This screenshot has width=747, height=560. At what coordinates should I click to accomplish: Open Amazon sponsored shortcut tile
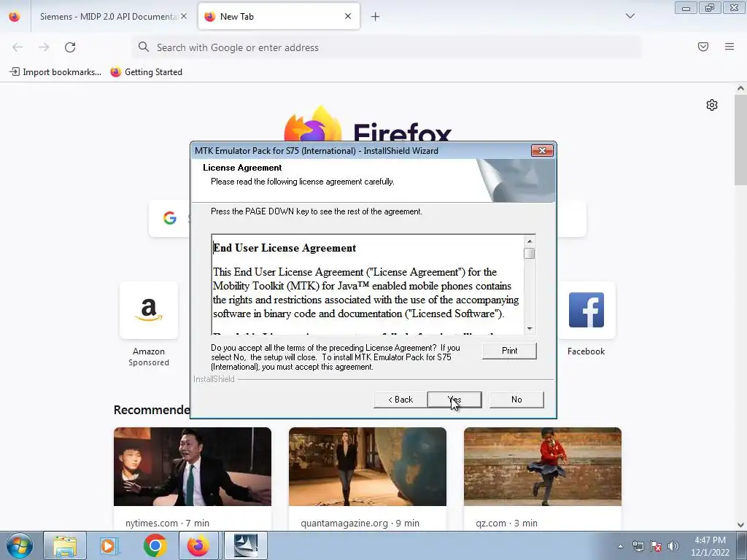pos(149,310)
